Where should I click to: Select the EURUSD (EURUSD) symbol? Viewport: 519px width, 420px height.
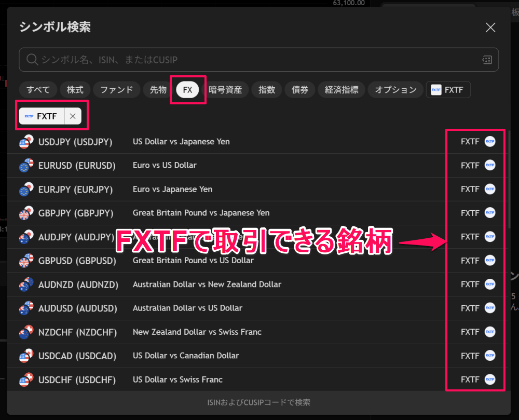click(x=77, y=166)
